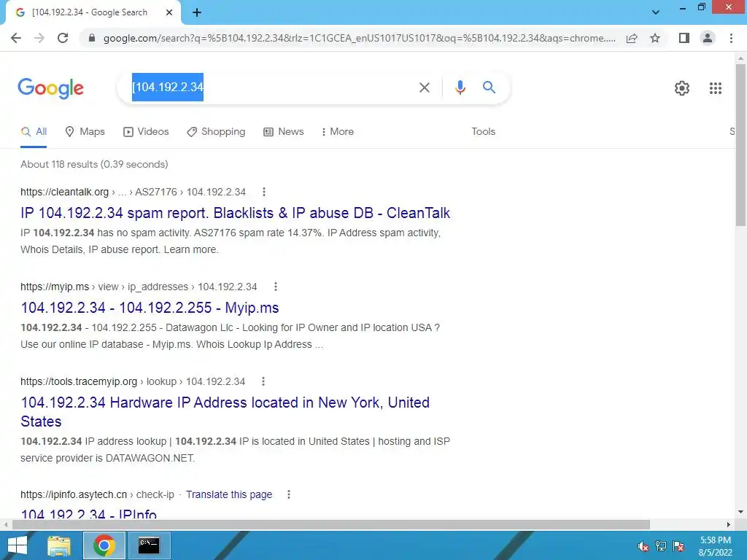Open Chrome profile avatar
Viewport: 747px width, 560px height.
point(708,38)
